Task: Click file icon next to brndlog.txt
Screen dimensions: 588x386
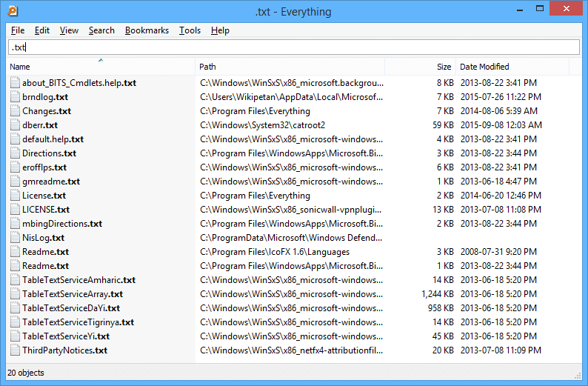Action: click(x=15, y=97)
